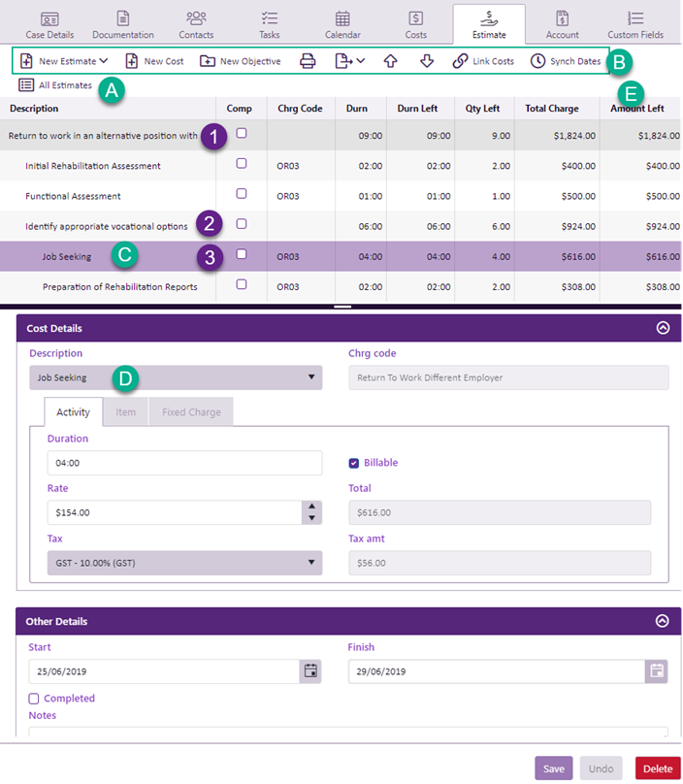Screen dimensions: 683x784
Task: Click the move up arrow icon
Action: point(390,61)
